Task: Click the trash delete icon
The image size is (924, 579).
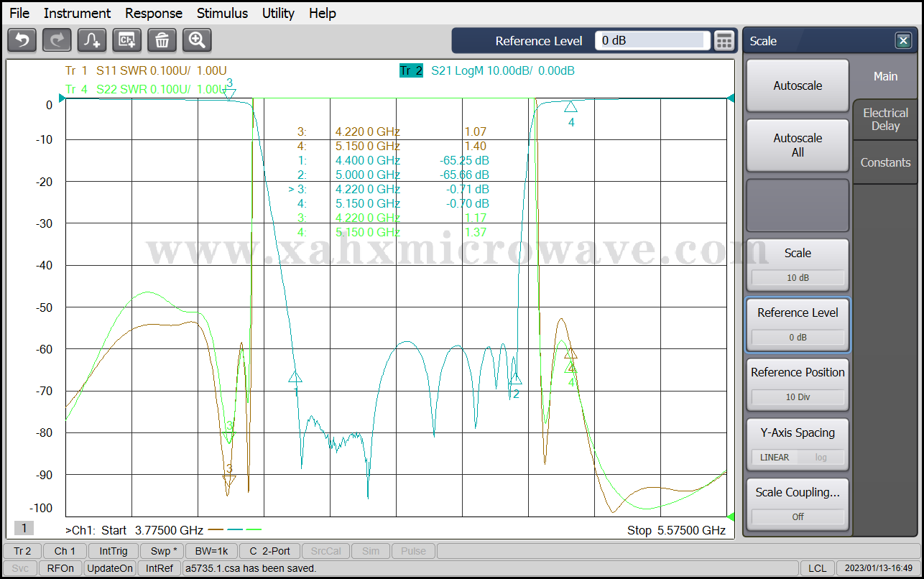Action: (x=162, y=40)
